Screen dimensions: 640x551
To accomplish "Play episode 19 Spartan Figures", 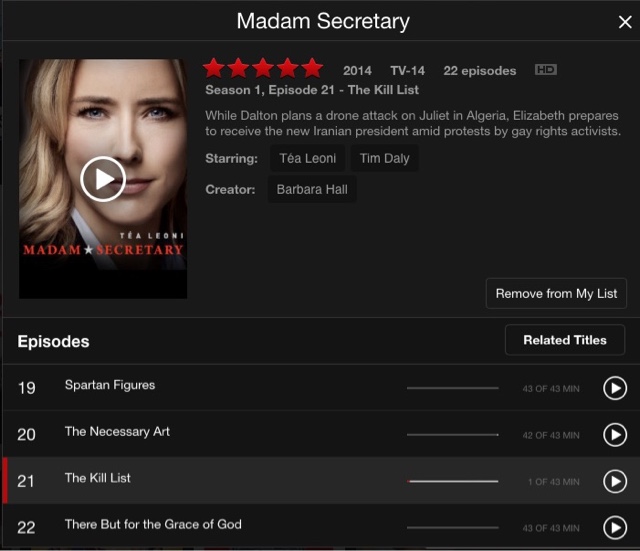I will (x=615, y=388).
